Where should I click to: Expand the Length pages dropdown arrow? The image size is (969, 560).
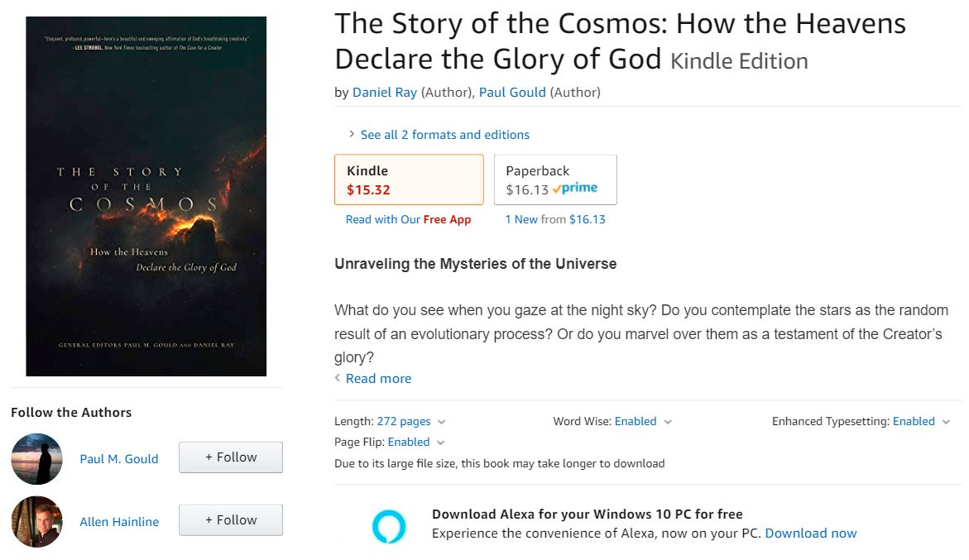coord(441,422)
